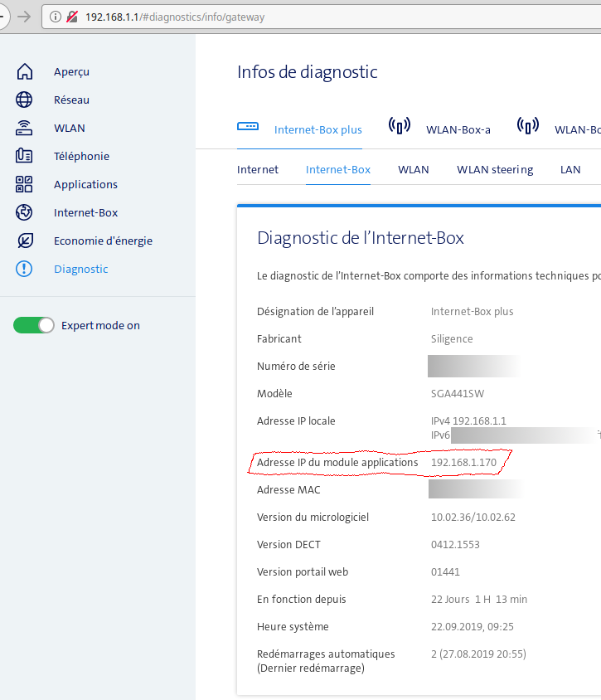Switch to the Internet sub-tab
Viewport: 601px width, 700px height.
pyautogui.click(x=258, y=170)
